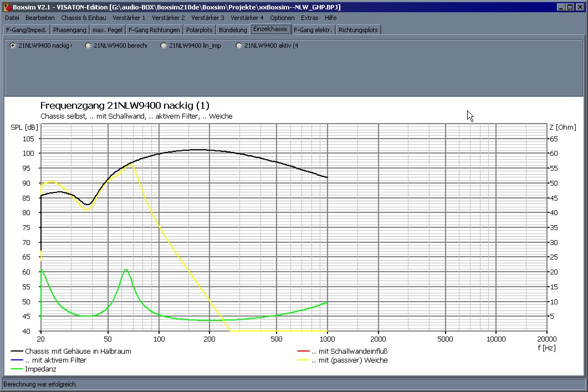The image size is (588, 392).
Task: Click the legend entry Impedanz
Action: click(40, 369)
